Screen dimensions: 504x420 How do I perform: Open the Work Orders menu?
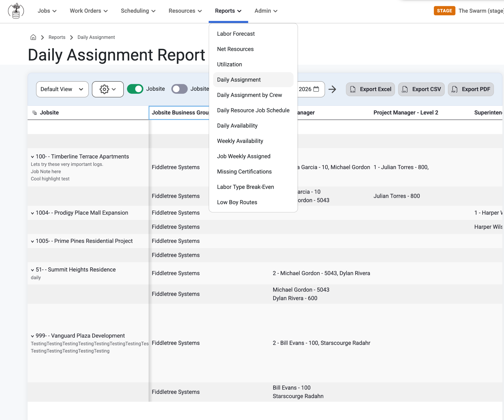pos(89,11)
